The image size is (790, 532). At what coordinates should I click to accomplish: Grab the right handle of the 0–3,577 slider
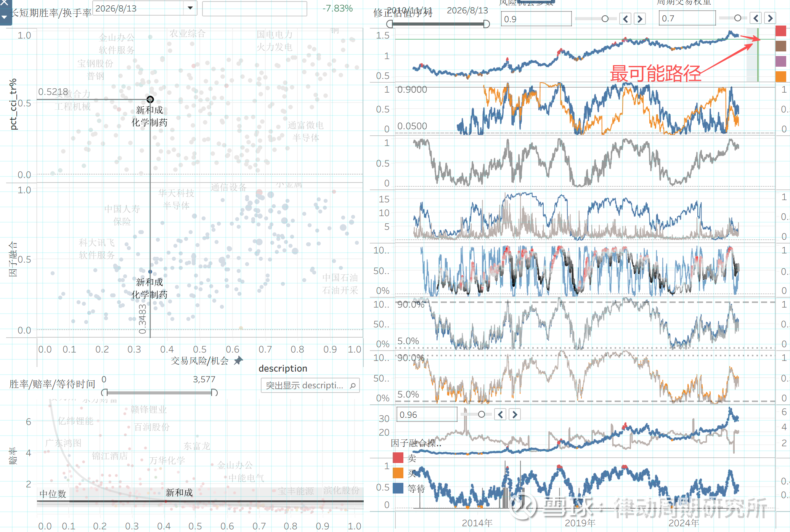[x=214, y=393]
